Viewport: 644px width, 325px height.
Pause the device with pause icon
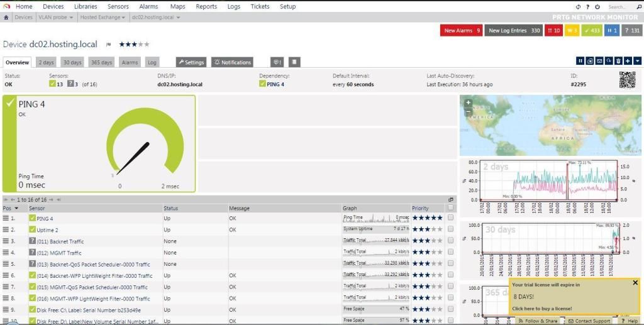point(580,61)
